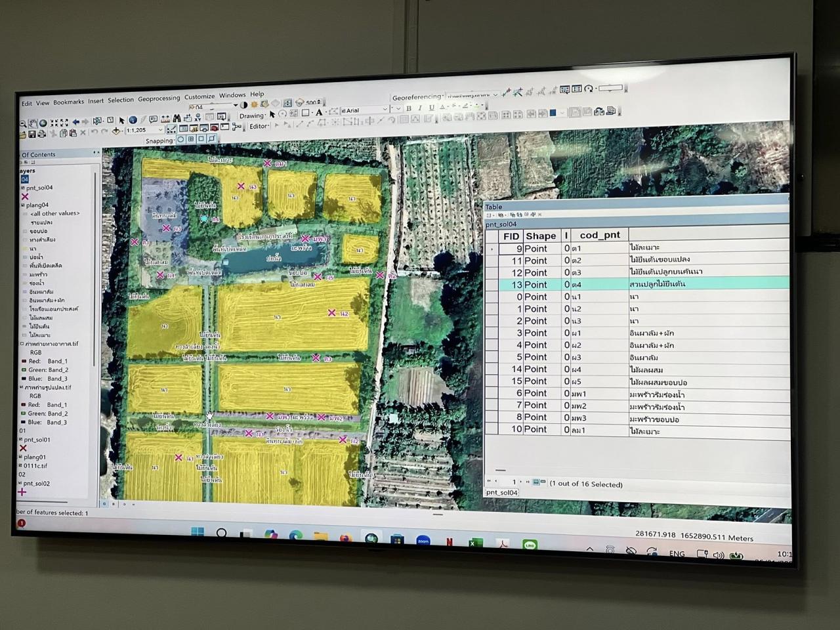Open the Georeferencing menu dropdown

tap(418, 97)
